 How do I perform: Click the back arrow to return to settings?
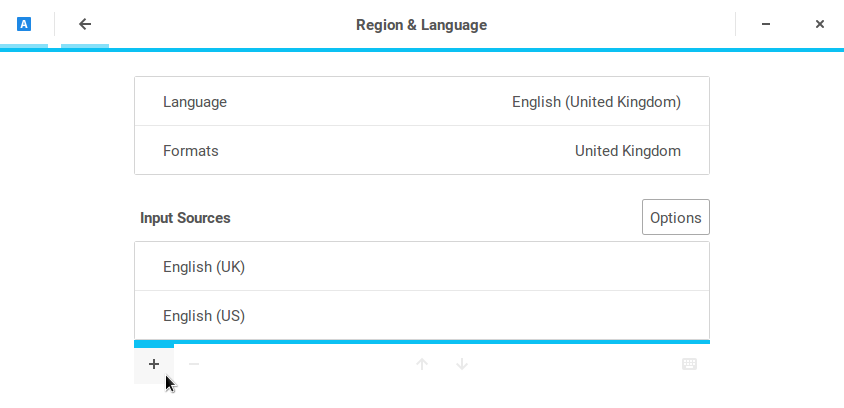point(85,24)
